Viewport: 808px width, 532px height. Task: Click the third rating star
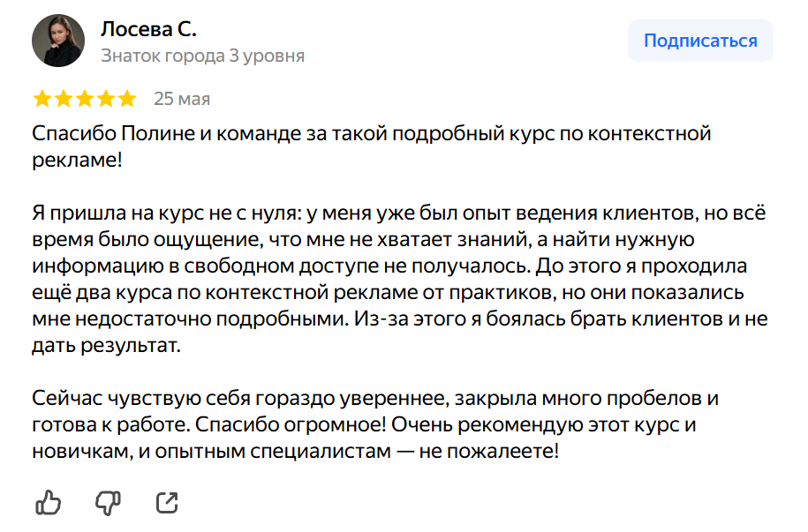click(x=85, y=98)
